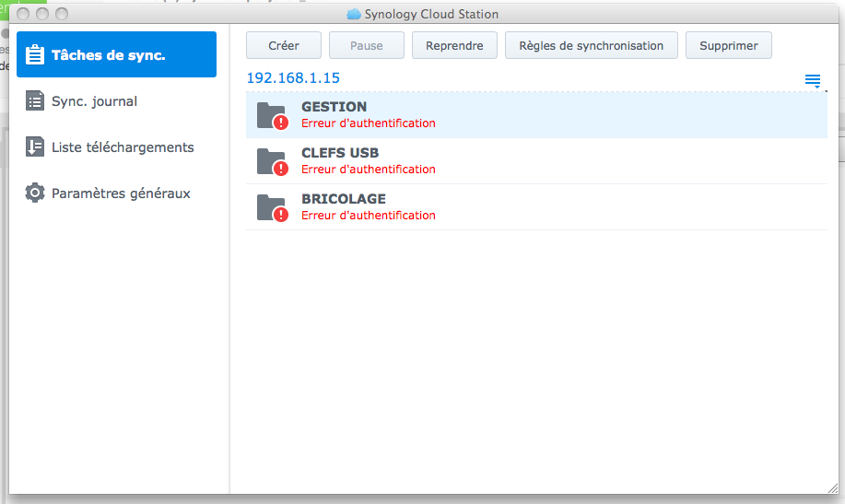Screen dimensions: 845x504
Task: Open Liste téléchargements section
Action: (x=116, y=147)
